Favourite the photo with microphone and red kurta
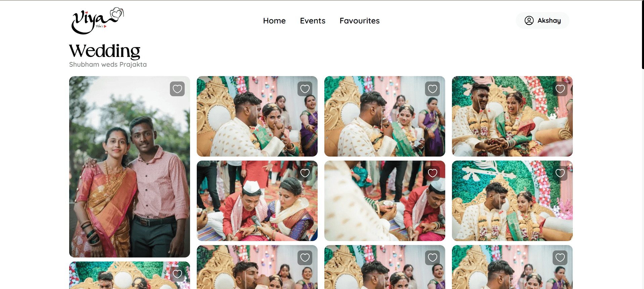644x289 pixels. tap(305, 173)
